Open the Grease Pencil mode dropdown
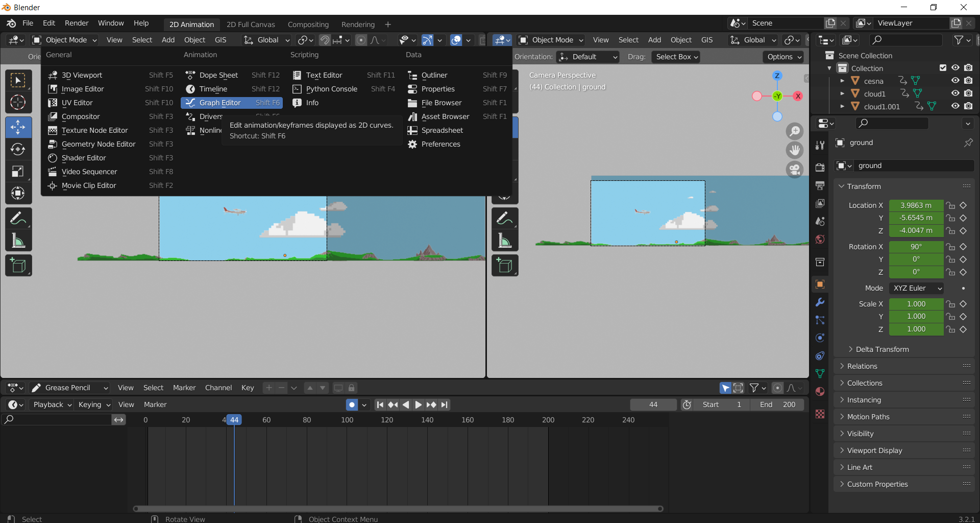This screenshot has width=980, height=523. point(69,388)
